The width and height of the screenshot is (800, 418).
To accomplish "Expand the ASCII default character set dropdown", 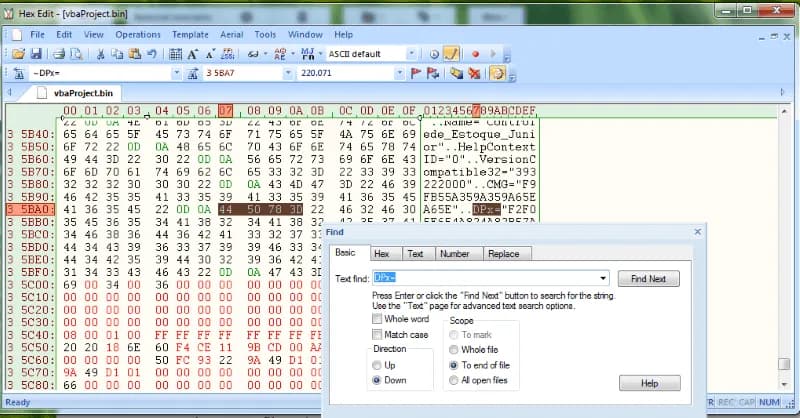I will (x=411, y=54).
